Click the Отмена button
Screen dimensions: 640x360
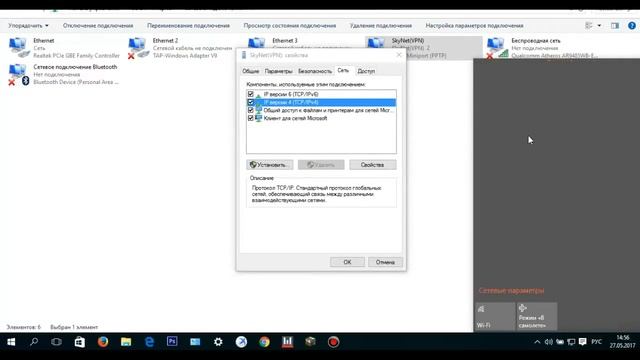click(x=385, y=262)
